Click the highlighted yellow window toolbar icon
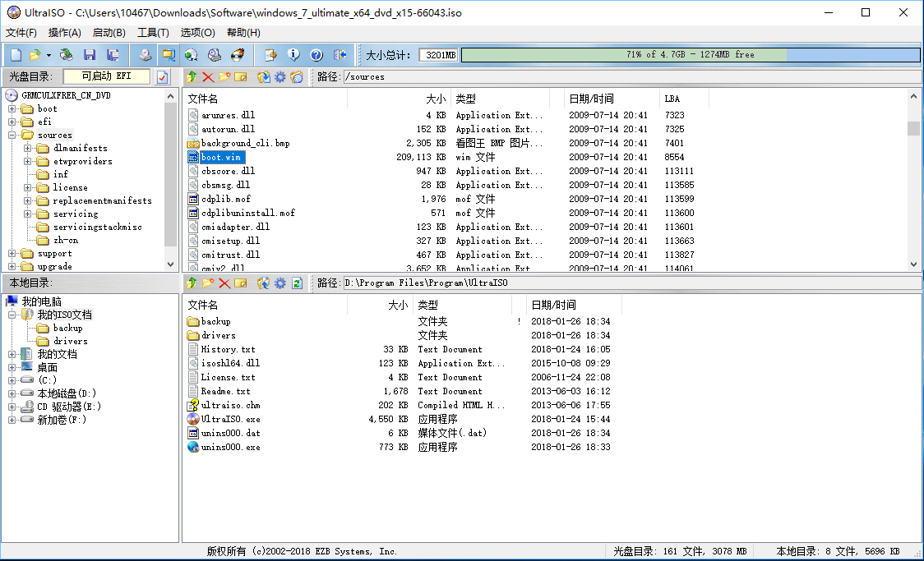This screenshot has width=924, height=561. pyautogui.click(x=169, y=55)
